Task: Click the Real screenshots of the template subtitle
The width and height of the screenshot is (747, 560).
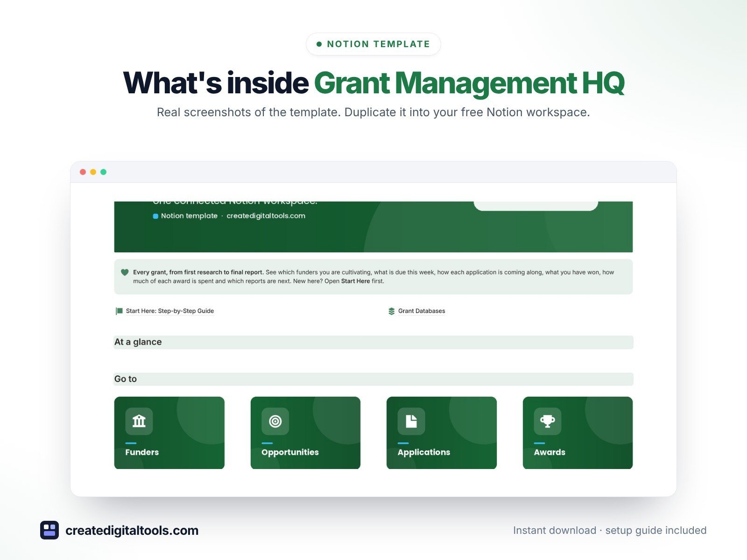Action: pyautogui.click(x=373, y=112)
